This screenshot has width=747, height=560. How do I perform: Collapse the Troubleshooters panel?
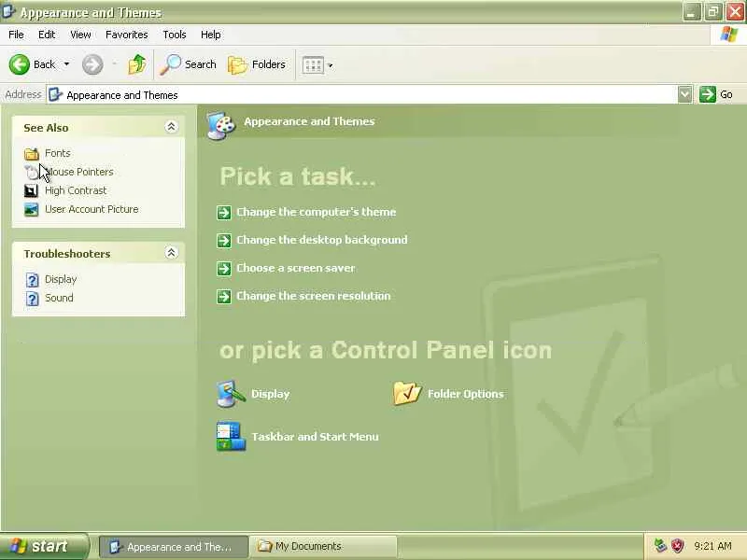(x=171, y=253)
